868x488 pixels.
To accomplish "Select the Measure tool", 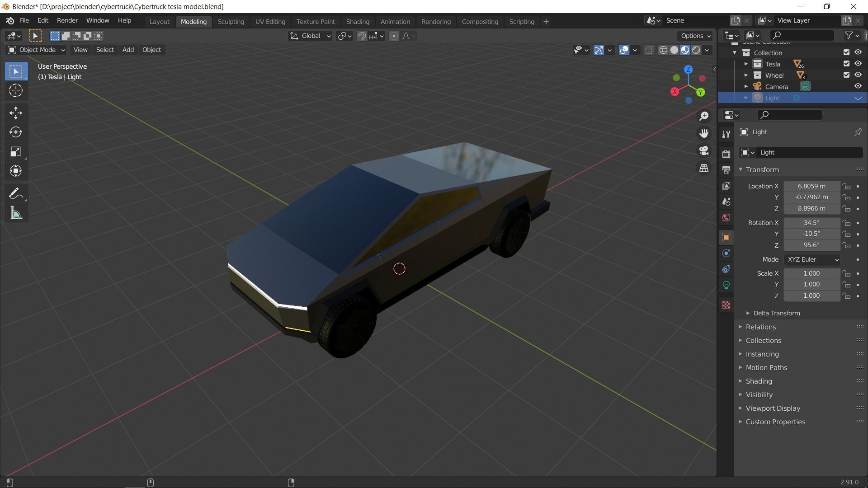I will pos(16,213).
